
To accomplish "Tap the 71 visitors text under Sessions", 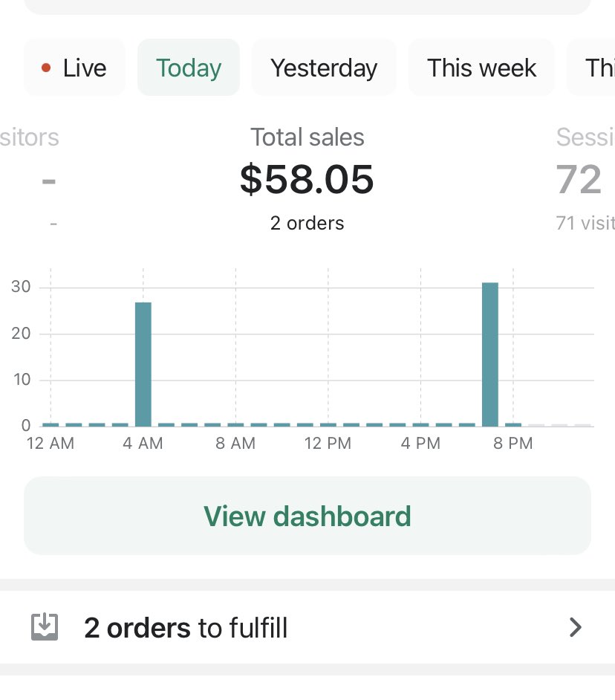I will (x=585, y=223).
